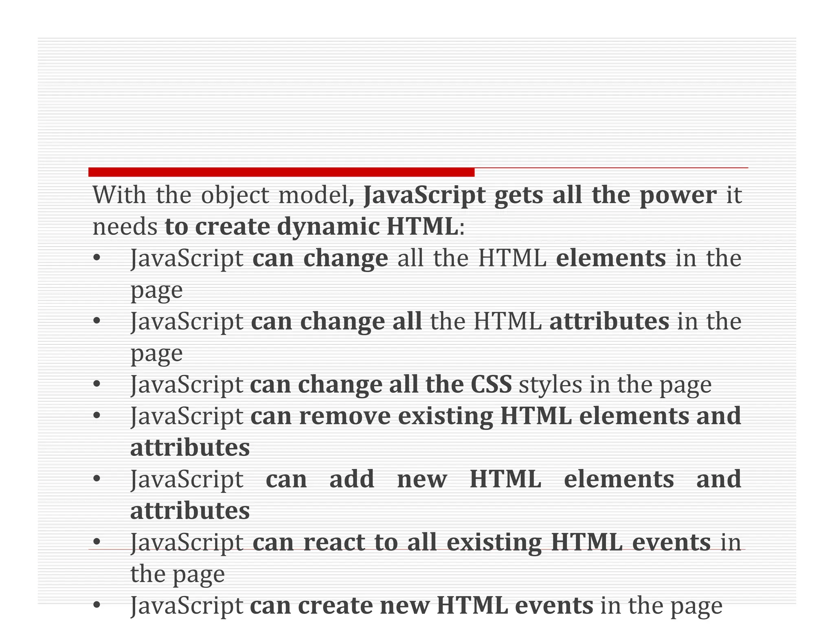The image size is (834, 644).
Task: Click the bold phrase 'can react to all existing'
Action: [397, 542]
